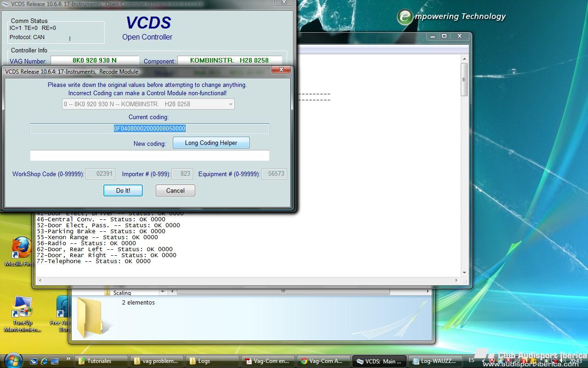Click line '77-Telephone' in log
Image resolution: width=588 pixels, height=368 pixels.
(94, 261)
